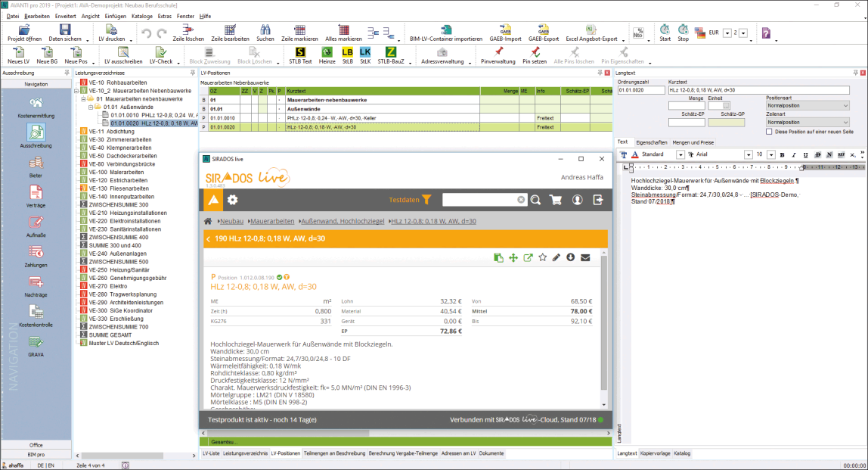Go back with the orange header chevron
868x470 pixels.
208,239
